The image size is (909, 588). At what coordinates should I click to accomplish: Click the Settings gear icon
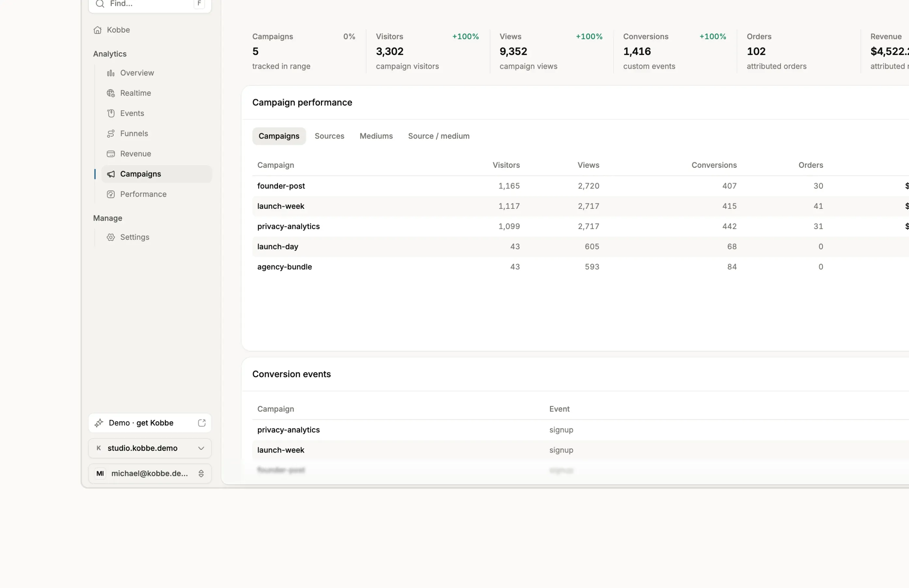point(111,237)
